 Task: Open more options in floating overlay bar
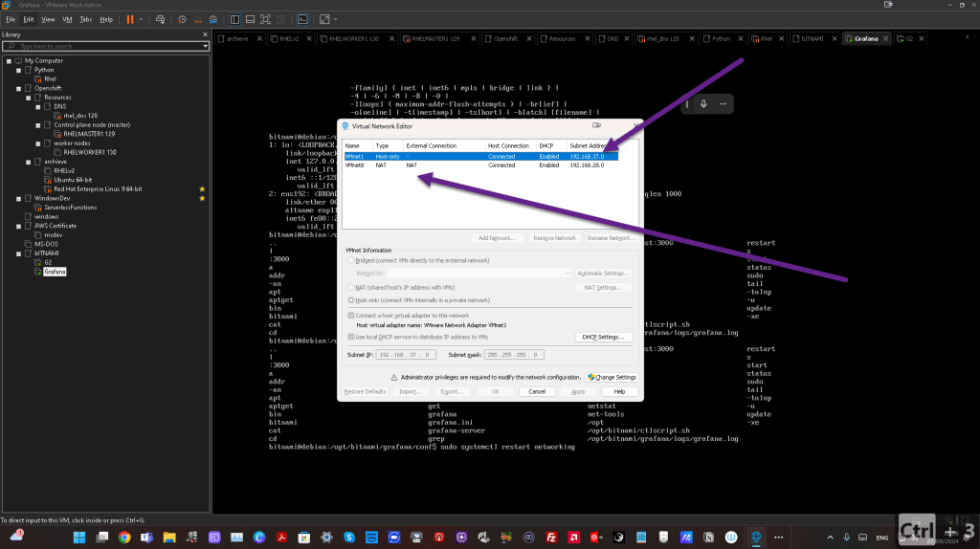pyautogui.click(x=723, y=103)
